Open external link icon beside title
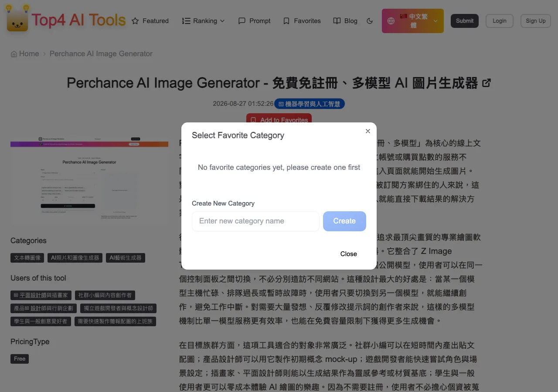Screen dimensions: 558x392 tap(487, 83)
